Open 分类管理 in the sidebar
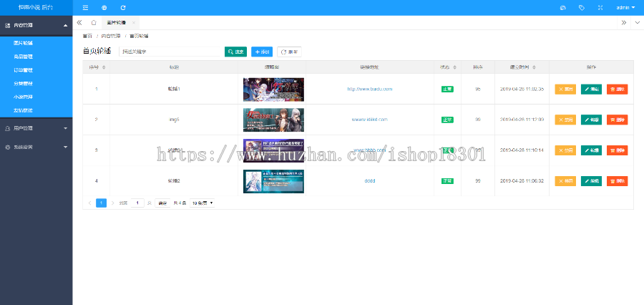This screenshot has width=644, height=305. [x=23, y=84]
